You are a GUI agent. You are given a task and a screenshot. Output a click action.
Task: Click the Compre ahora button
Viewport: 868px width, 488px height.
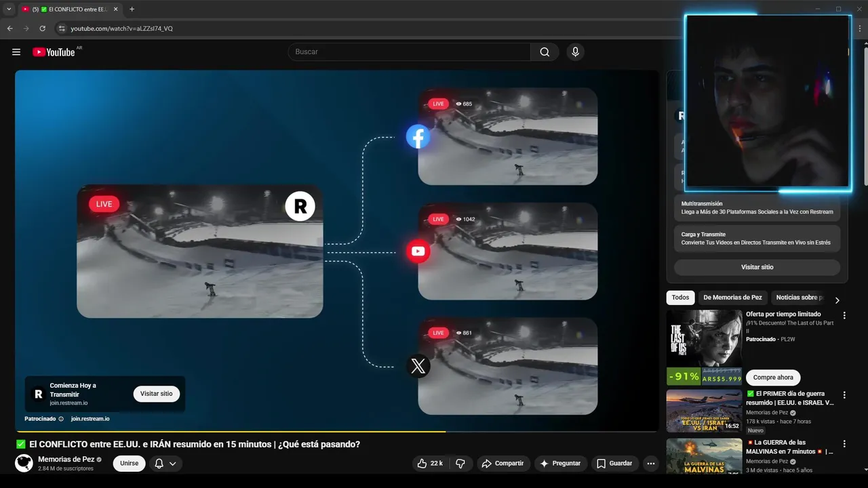click(773, 378)
